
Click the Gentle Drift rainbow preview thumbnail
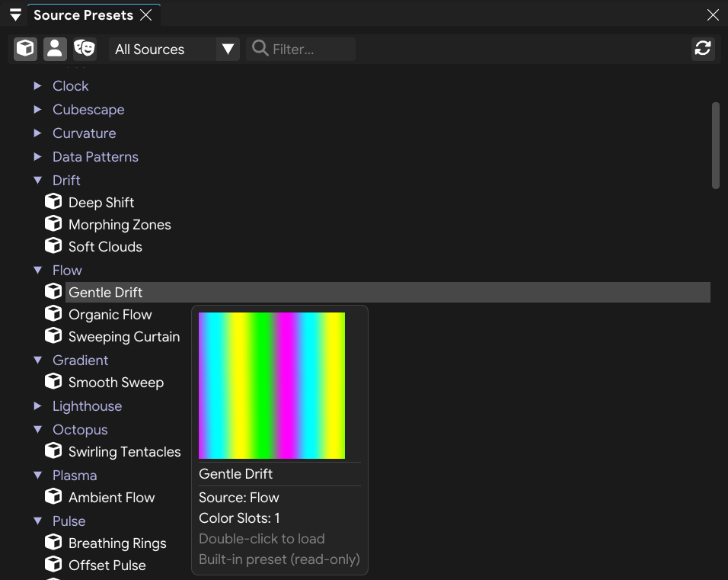pos(272,386)
